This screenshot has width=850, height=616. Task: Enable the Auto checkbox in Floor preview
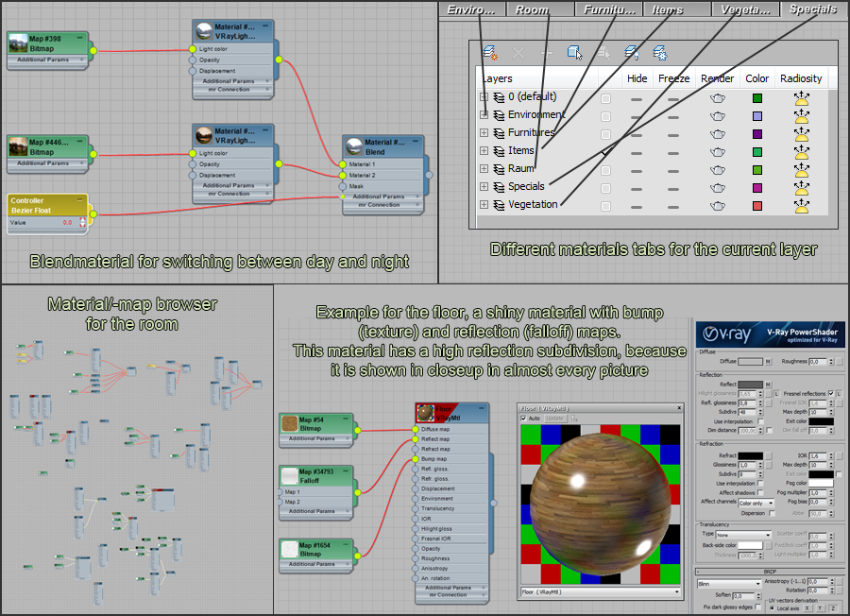[524, 418]
